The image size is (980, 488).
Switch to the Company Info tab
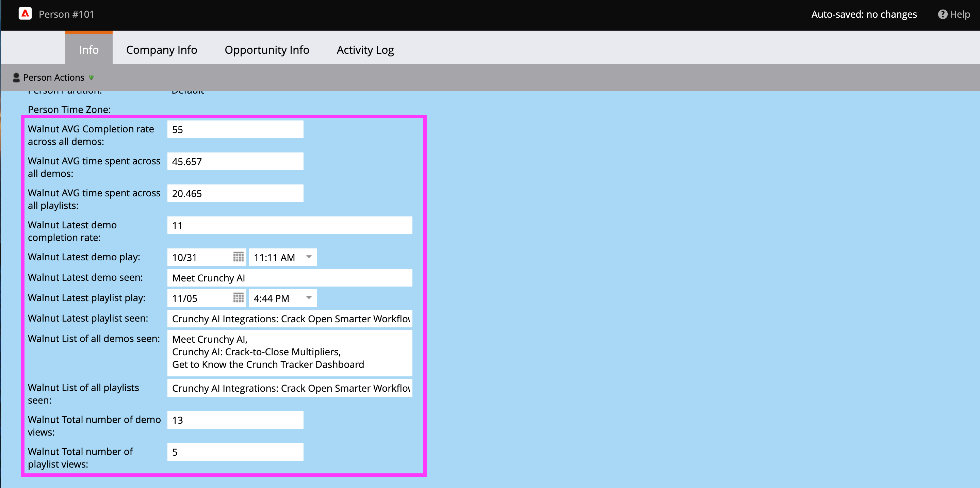pyautogui.click(x=161, y=50)
